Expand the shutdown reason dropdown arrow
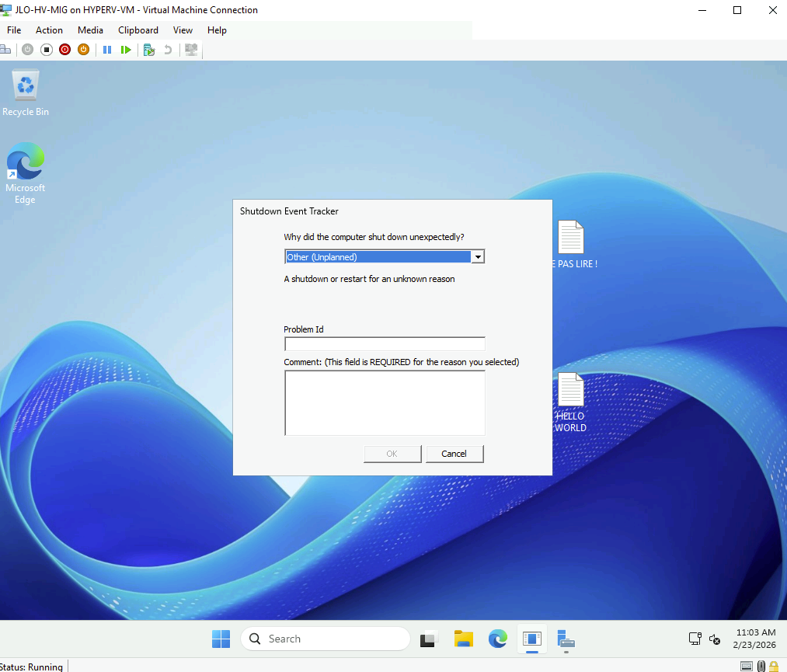787x672 pixels. 478,256
